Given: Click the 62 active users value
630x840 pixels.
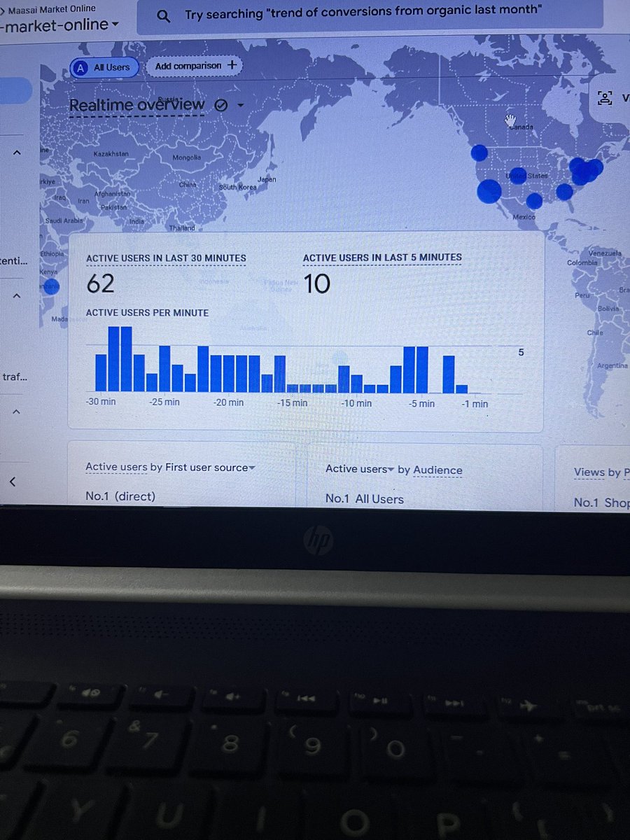Looking at the screenshot, I should tap(100, 284).
